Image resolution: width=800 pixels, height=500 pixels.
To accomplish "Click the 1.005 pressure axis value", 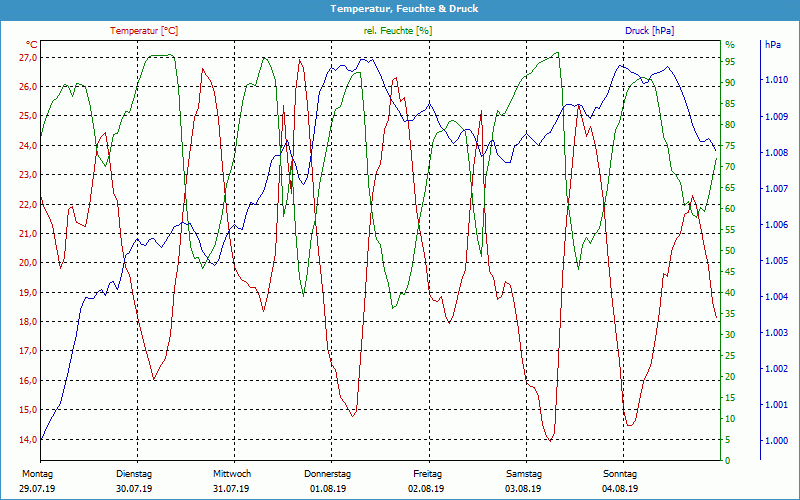I will pos(776,261).
